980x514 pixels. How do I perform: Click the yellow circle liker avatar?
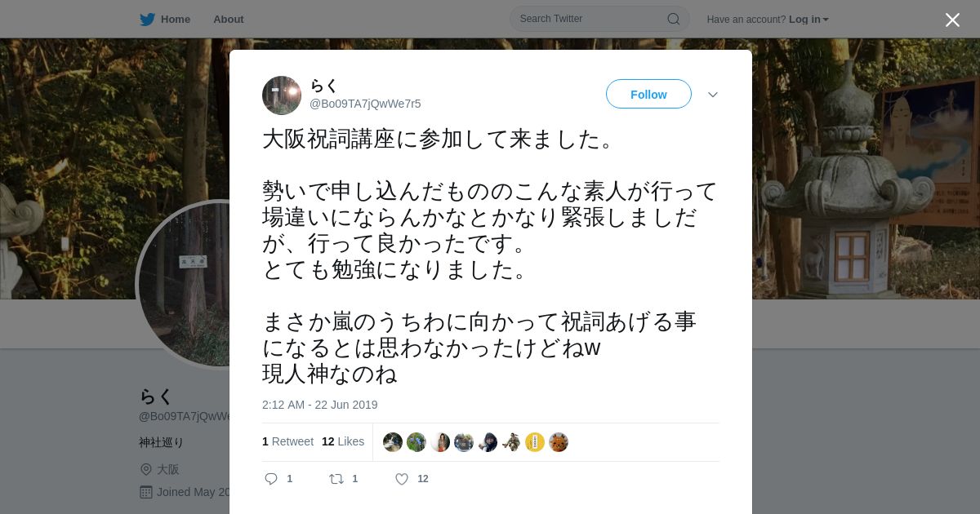[x=535, y=442]
